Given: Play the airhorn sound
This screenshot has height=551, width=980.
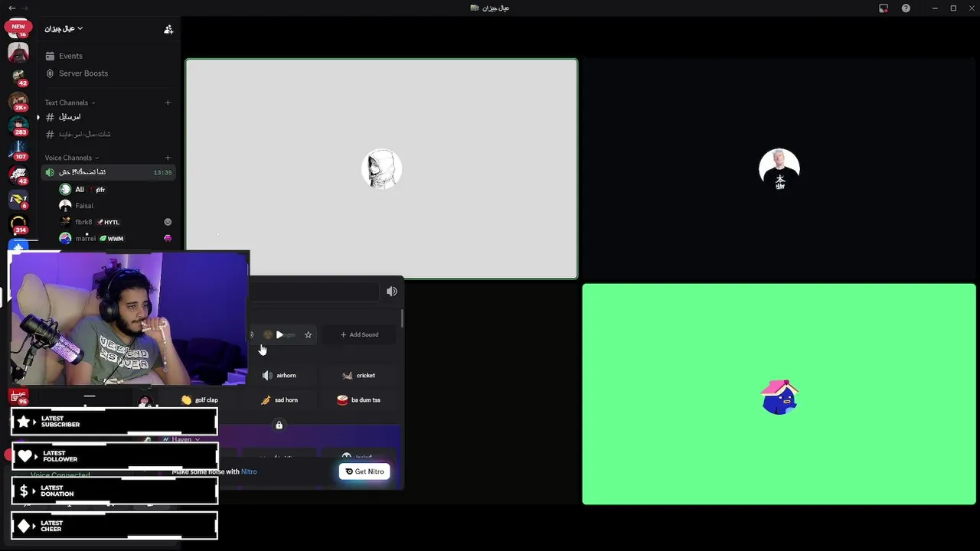Looking at the screenshot, I should click(280, 375).
